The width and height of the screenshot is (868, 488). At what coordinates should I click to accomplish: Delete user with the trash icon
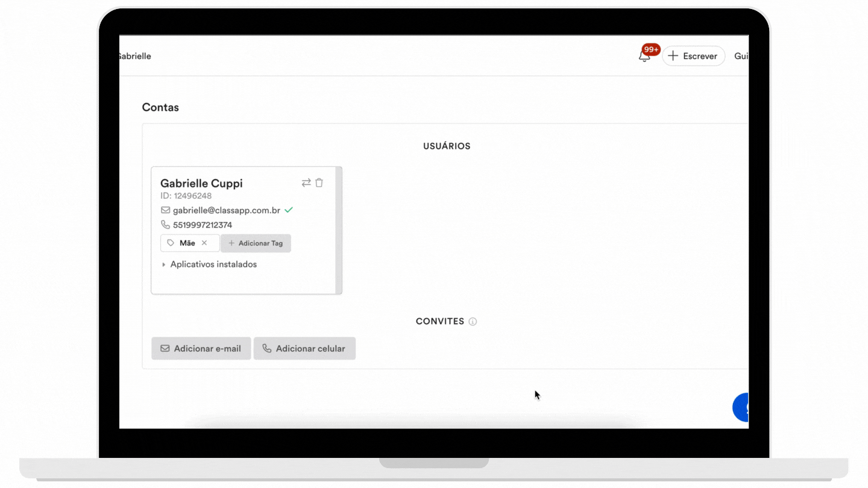(319, 183)
